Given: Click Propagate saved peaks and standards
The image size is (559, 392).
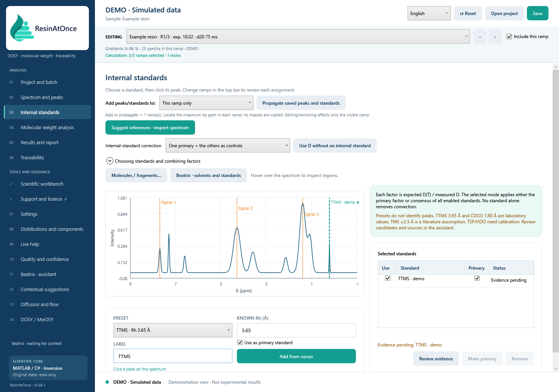Looking at the screenshot, I should click(301, 103).
